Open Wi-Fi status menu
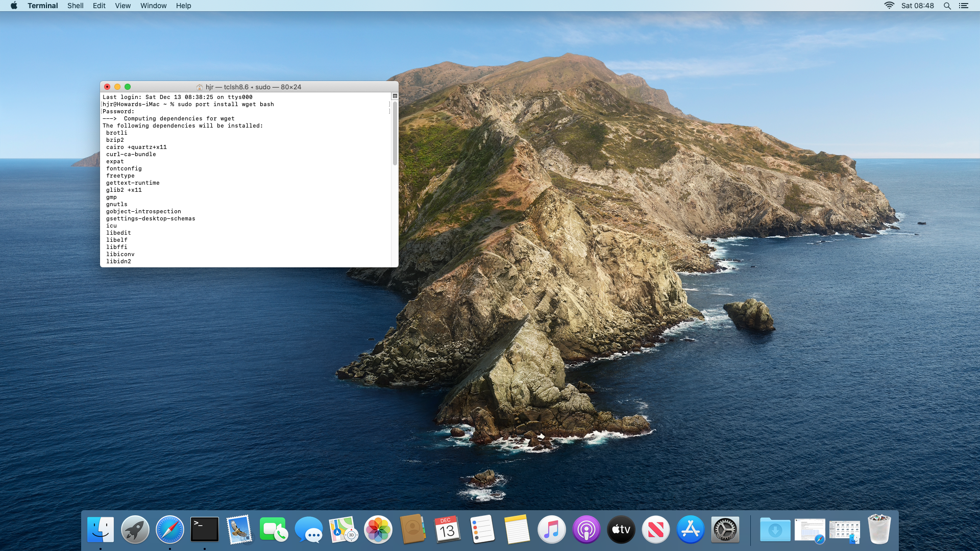Viewport: 980px width, 551px height. pyautogui.click(x=889, y=6)
